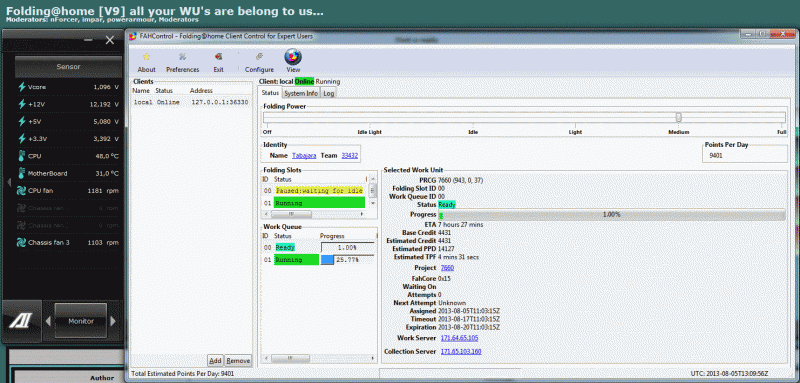The width and height of the screenshot is (800, 383).
Task: Click Work Queue horizontal scrollbar
Action: (319, 358)
